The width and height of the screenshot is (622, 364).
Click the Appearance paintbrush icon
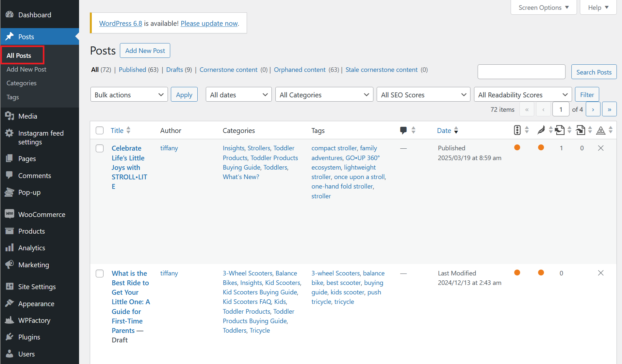pyautogui.click(x=9, y=304)
